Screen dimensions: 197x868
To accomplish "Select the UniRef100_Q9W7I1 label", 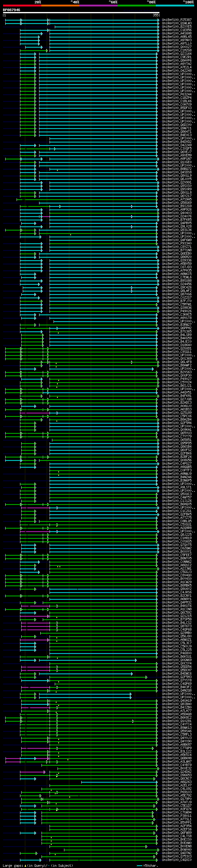I will [177, 128].
